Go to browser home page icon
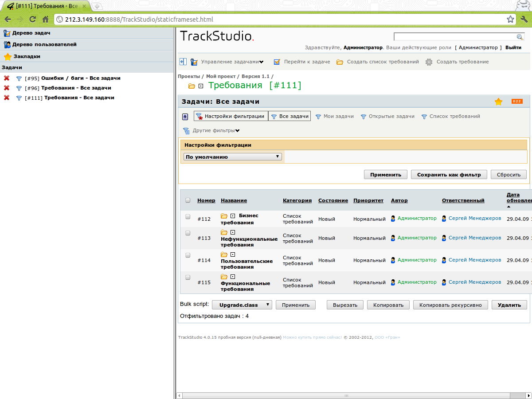The image size is (532, 399). [x=45, y=20]
